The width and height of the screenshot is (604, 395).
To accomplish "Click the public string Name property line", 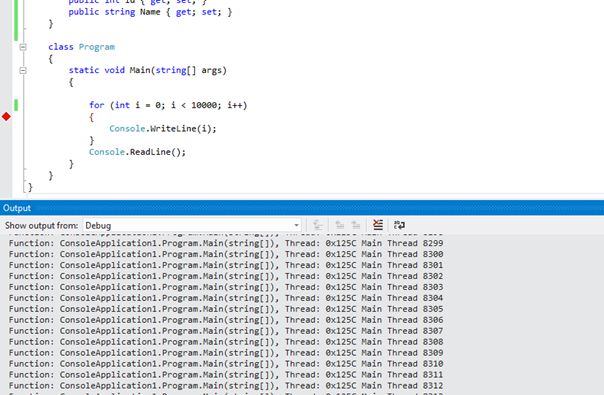I will (150, 12).
